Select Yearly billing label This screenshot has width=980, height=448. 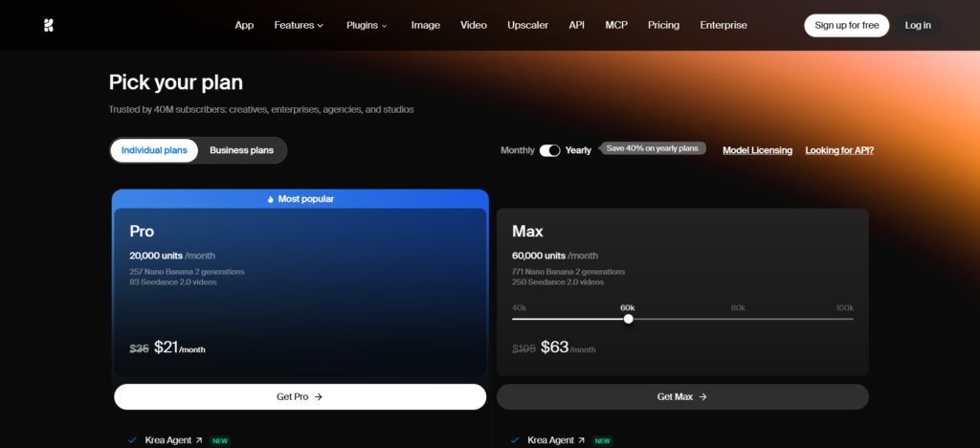pyautogui.click(x=578, y=150)
